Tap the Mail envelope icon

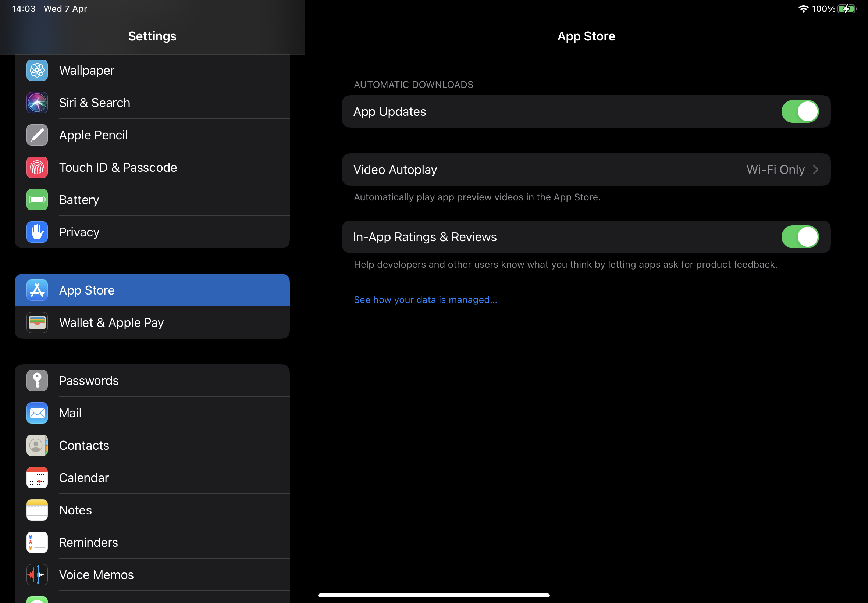pos(37,413)
